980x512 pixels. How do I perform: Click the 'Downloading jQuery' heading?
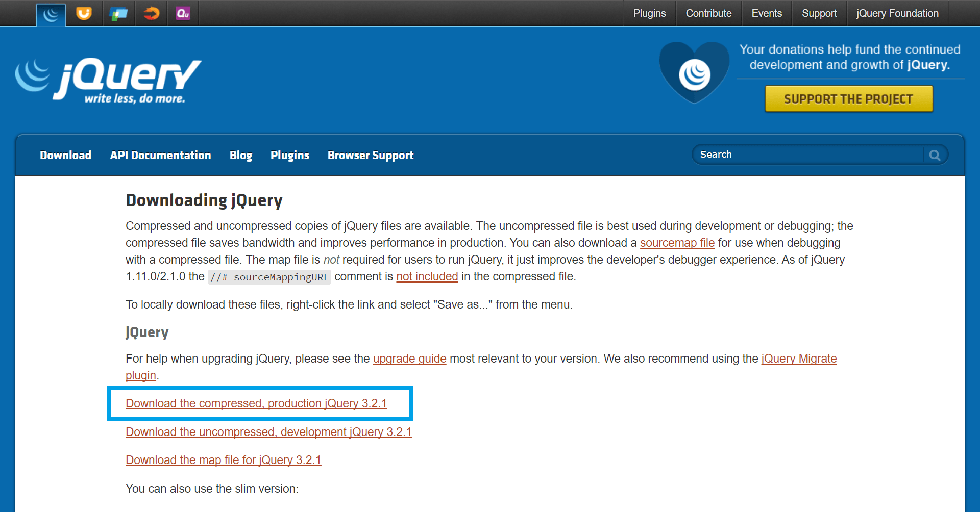pyautogui.click(x=204, y=200)
